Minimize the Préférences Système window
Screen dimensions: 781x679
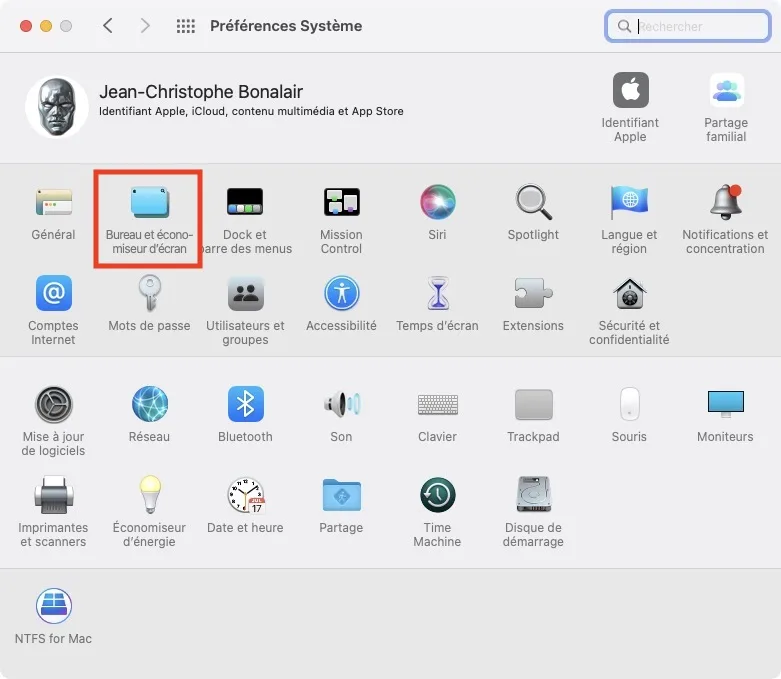click(x=46, y=26)
